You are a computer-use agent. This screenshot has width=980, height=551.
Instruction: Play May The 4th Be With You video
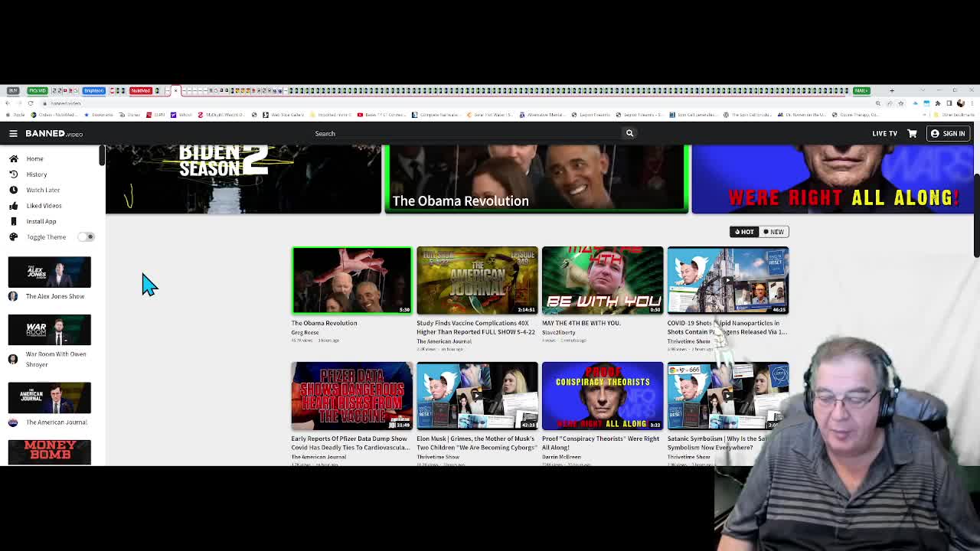click(x=603, y=280)
